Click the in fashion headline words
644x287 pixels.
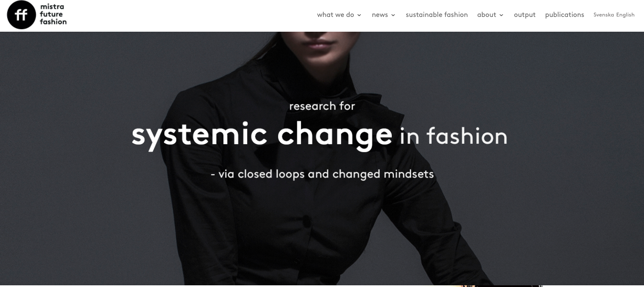click(x=453, y=136)
